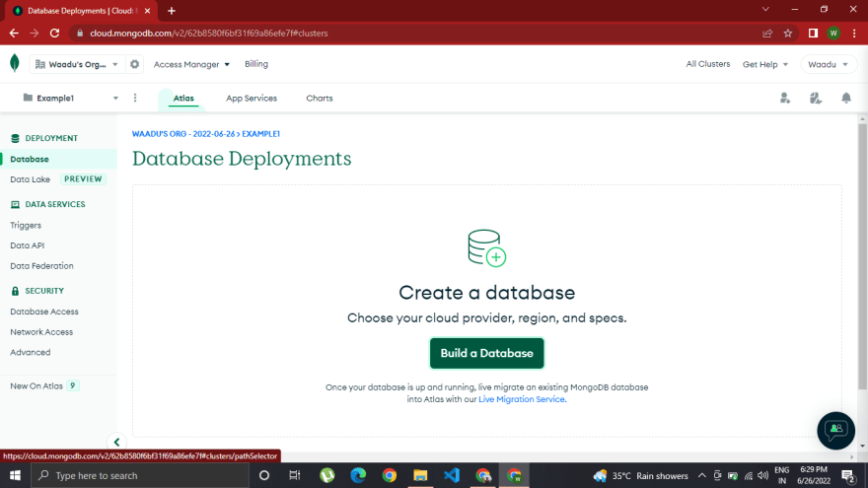Viewport: 868px width, 488px height.
Task: Open Billing page
Action: point(256,64)
